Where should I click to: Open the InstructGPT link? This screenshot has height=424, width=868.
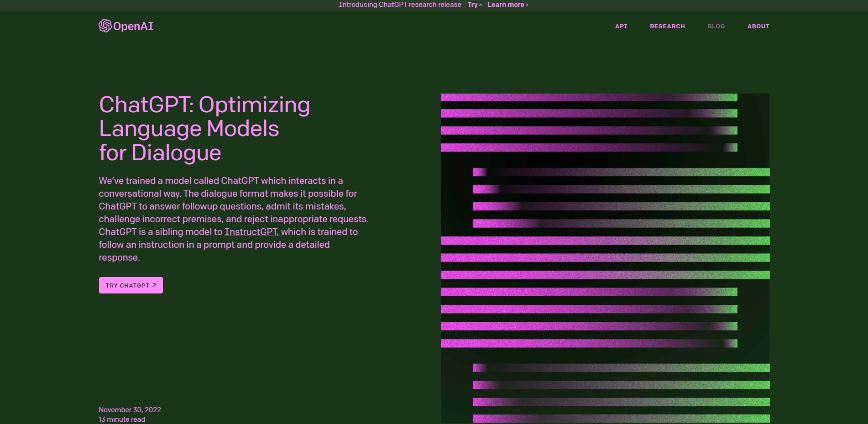[251, 232]
